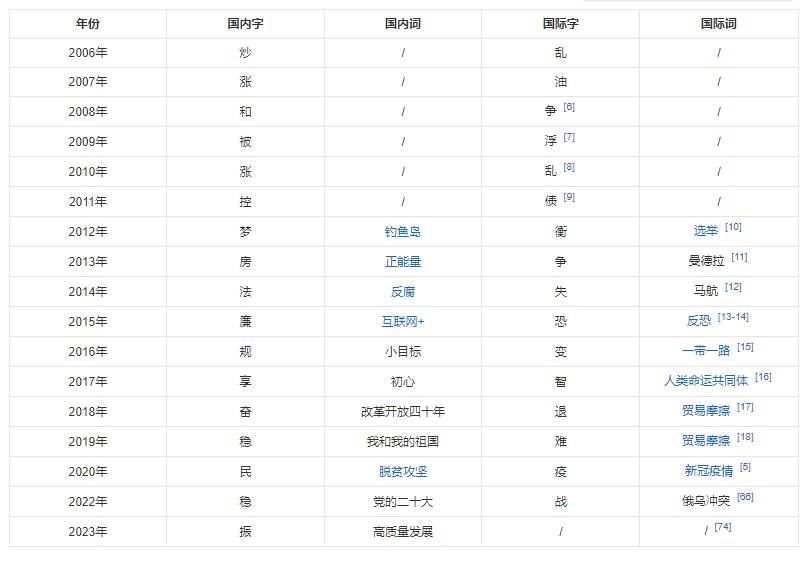
Task: Open citation [10] beside 选举
Action: [733, 227]
